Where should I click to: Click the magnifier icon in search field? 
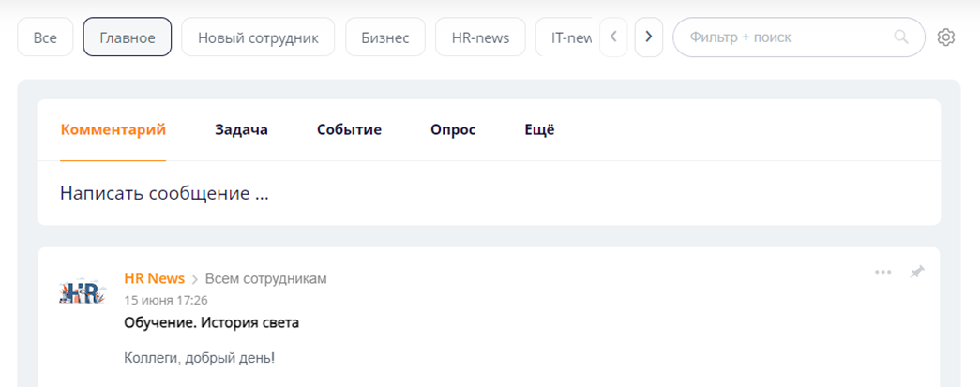(x=901, y=37)
